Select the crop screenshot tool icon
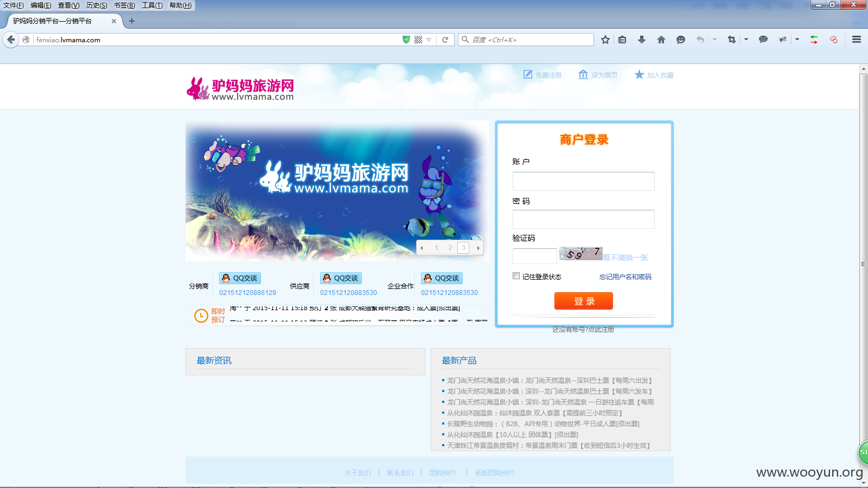The image size is (868, 488). (732, 40)
